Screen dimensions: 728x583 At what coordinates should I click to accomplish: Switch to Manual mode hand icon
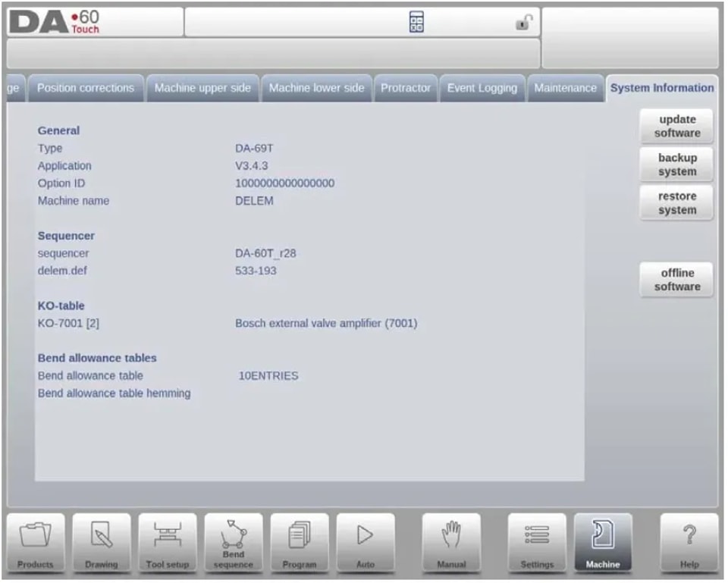coord(451,542)
